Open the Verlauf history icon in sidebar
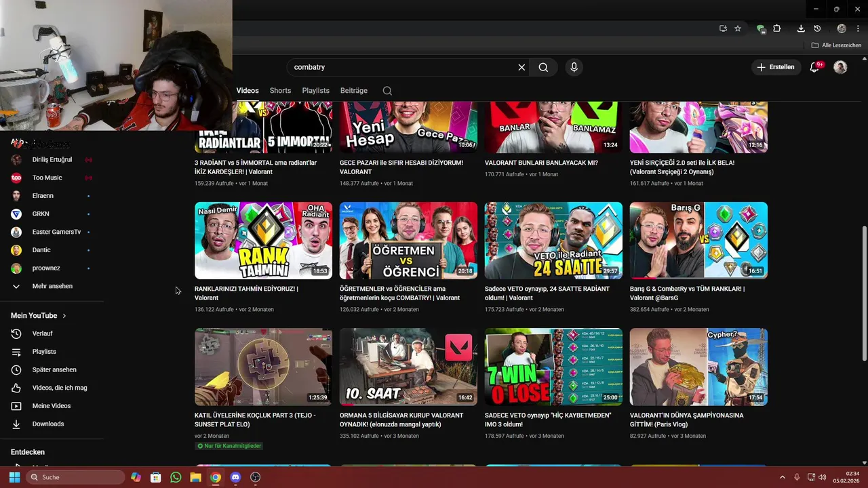 (x=16, y=333)
